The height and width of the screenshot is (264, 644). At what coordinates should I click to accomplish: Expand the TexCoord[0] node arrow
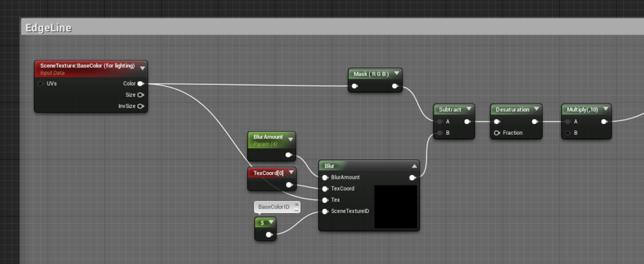[291, 173]
